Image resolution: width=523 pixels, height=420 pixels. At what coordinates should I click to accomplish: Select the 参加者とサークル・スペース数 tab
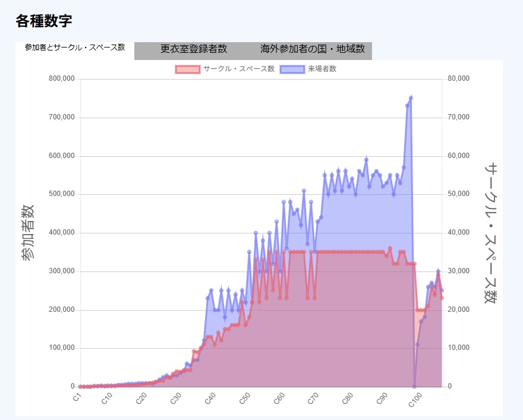75,48
